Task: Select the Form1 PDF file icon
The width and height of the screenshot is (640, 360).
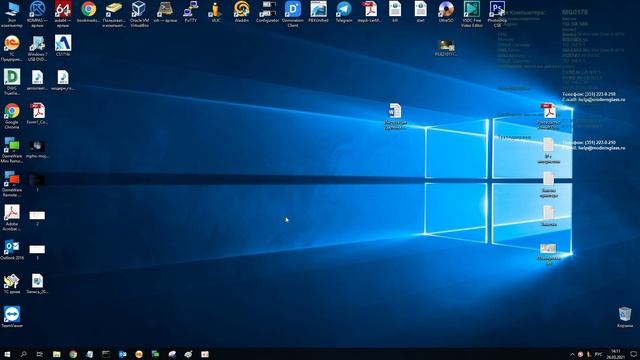Action: 37,113
